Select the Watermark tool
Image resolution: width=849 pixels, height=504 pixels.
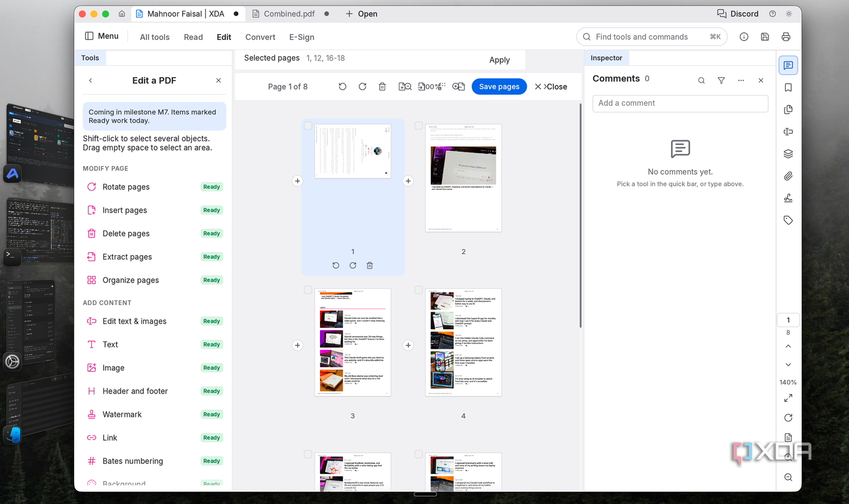[155, 414]
